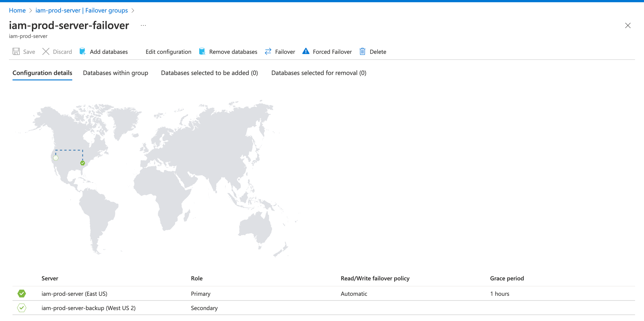Viewport: 644px width, 321px height.
Task: Click the iam-prod-server-failover page title
Action: pos(69,25)
